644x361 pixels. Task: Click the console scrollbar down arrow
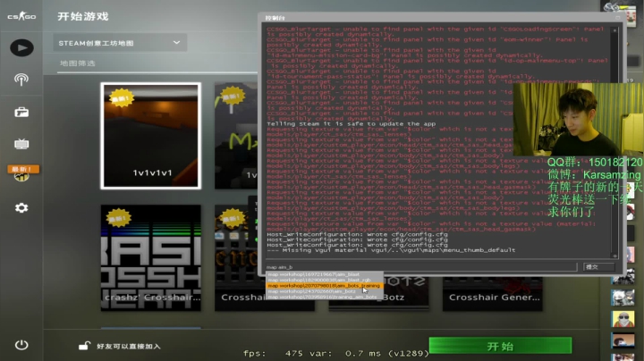(614, 256)
